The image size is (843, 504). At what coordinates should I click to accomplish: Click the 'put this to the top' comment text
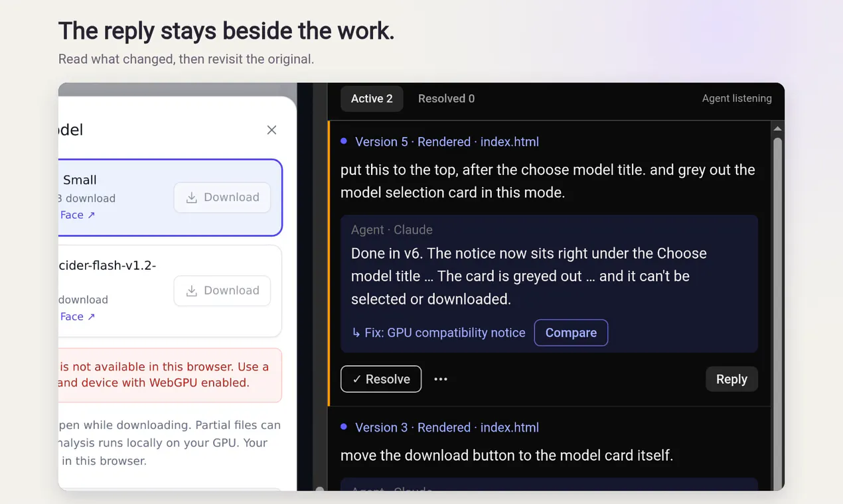(x=548, y=181)
